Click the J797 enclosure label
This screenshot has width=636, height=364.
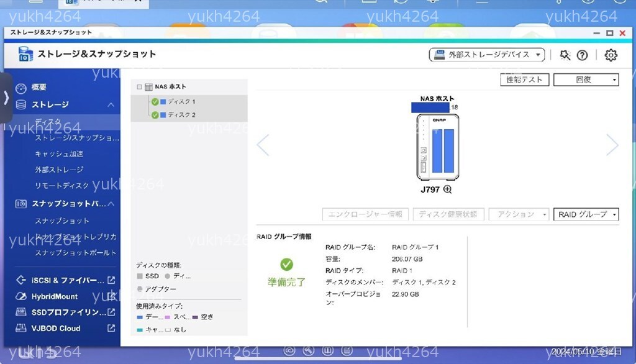(430, 189)
